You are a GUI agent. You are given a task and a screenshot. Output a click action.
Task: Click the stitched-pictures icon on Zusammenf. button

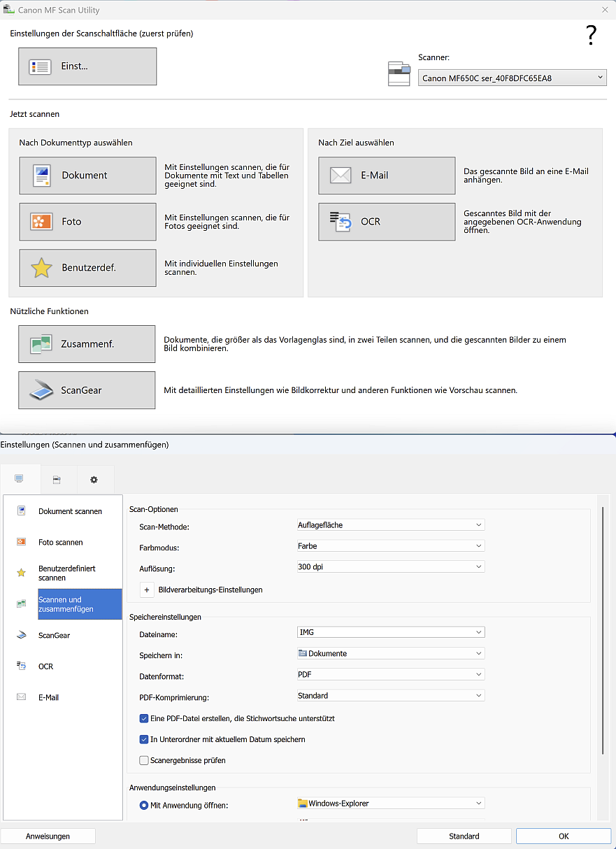tap(41, 344)
